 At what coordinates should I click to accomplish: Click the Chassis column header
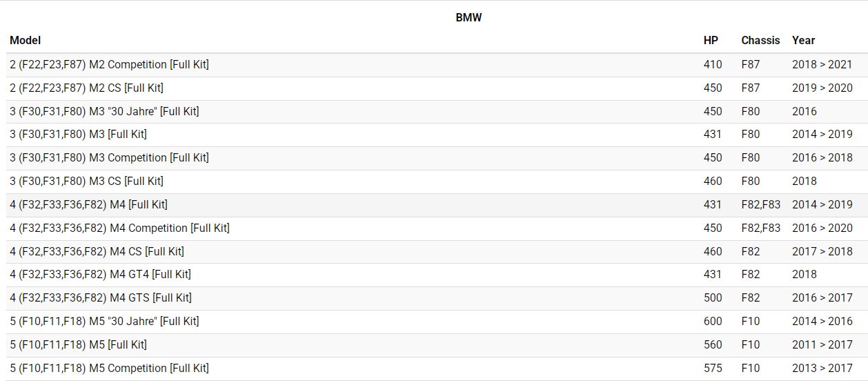click(x=760, y=41)
